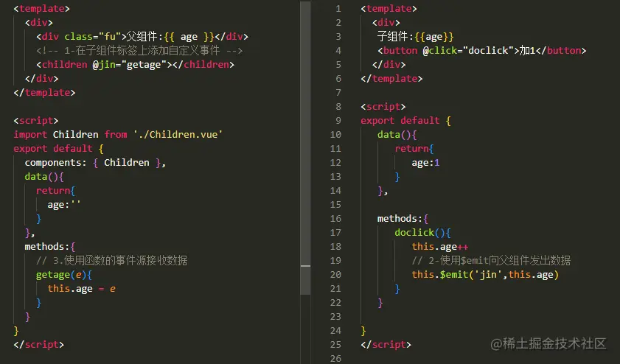Click the vertical scrollbar thumb between the editor panes
Screen dimensions: 620x364
point(305,148)
